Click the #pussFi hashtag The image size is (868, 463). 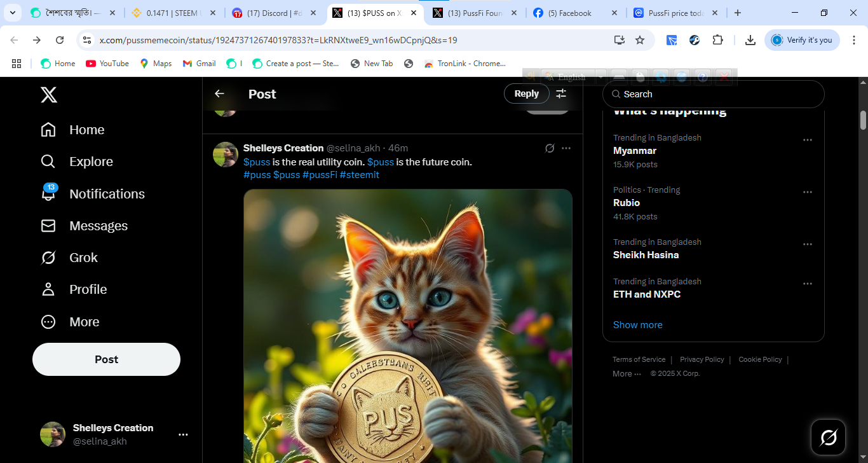320,175
